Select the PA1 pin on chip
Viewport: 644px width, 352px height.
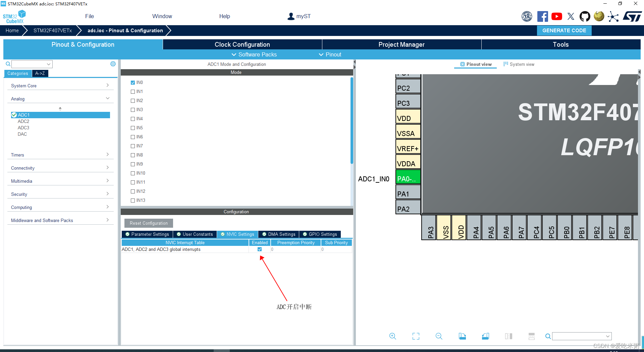click(408, 192)
